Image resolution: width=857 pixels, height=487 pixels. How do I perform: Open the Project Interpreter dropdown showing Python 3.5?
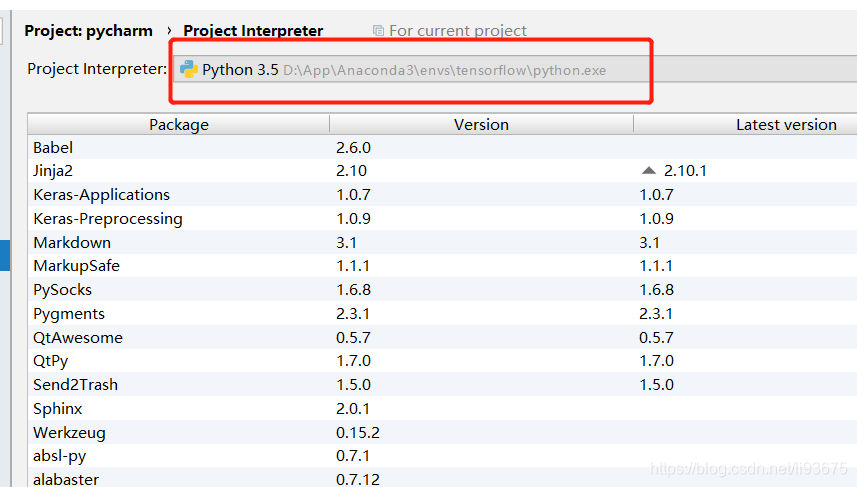coord(515,69)
